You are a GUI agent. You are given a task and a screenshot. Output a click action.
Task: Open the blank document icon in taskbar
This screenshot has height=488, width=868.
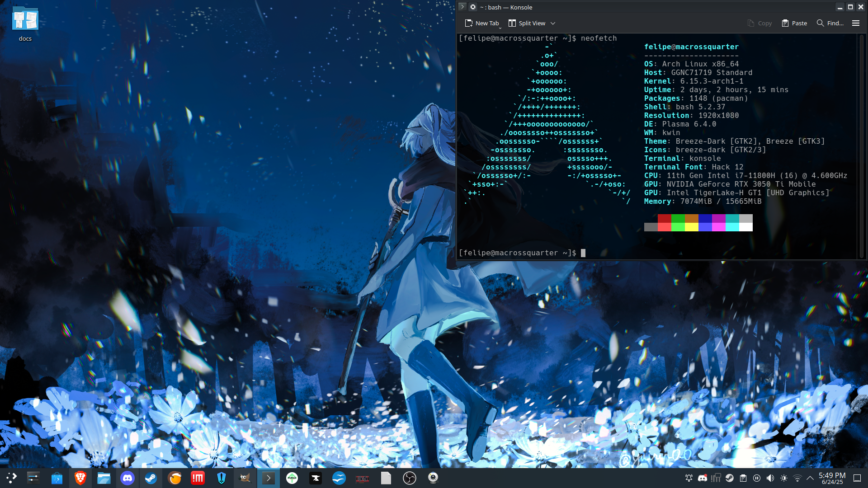386,478
